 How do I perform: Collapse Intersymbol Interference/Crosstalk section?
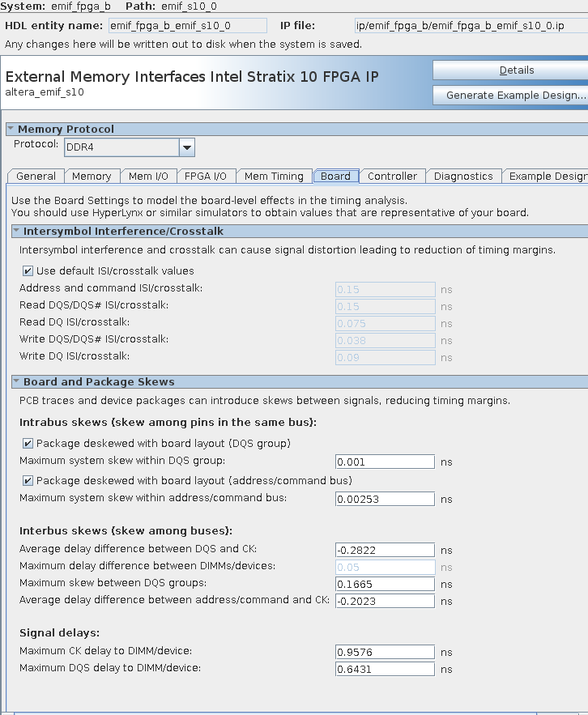tap(16, 231)
